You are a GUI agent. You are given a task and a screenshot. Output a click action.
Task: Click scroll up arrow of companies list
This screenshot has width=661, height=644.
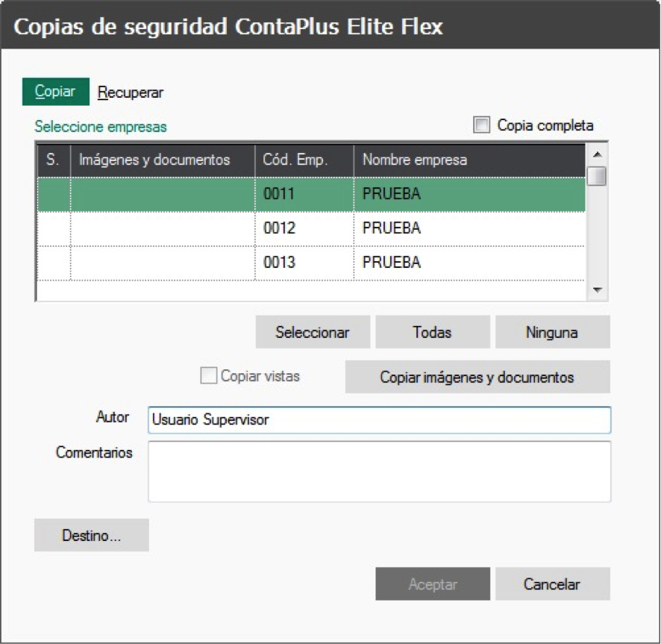597,154
